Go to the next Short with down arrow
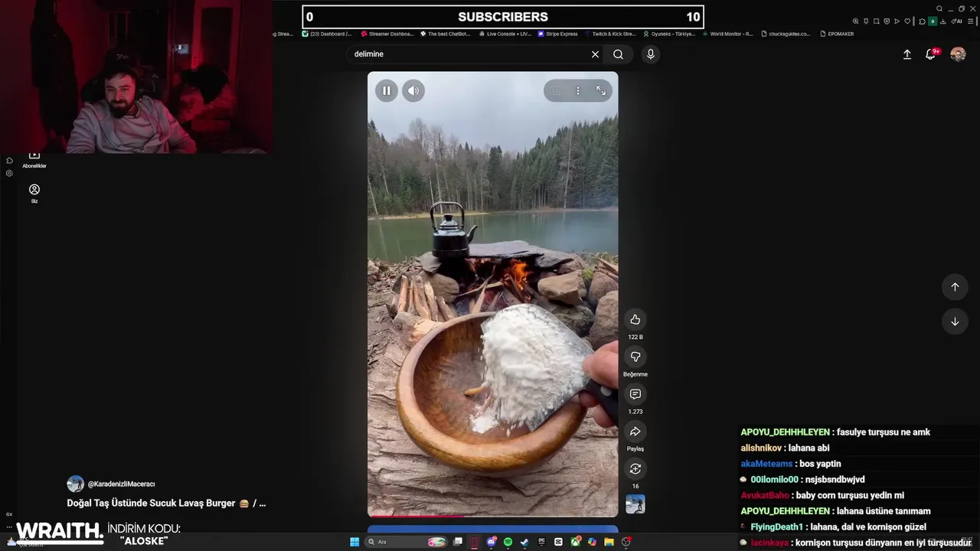Viewport: 980px width, 551px height. point(955,321)
